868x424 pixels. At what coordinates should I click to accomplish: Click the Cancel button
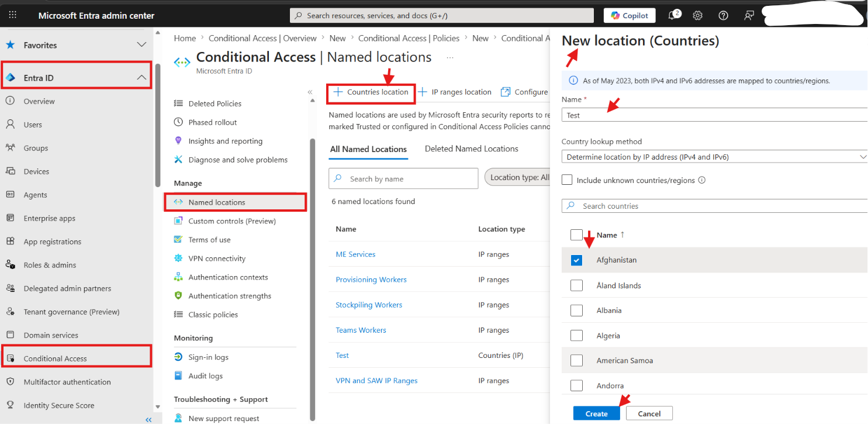point(649,413)
